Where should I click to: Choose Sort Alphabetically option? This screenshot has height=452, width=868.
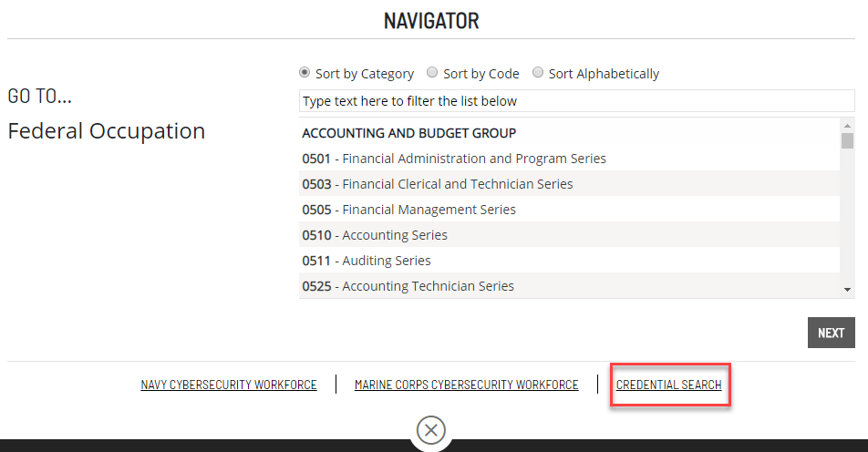[538, 73]
